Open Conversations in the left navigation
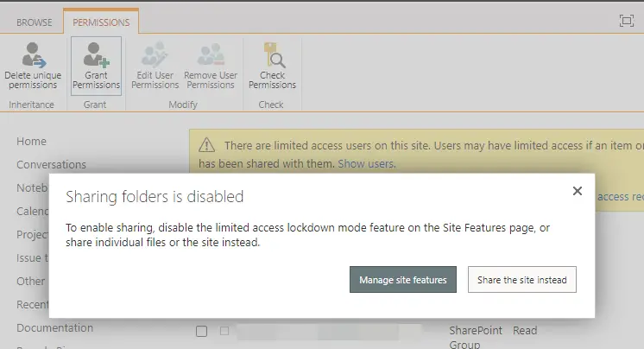Viewport: 644px width, 349px height. pos(51,164)
